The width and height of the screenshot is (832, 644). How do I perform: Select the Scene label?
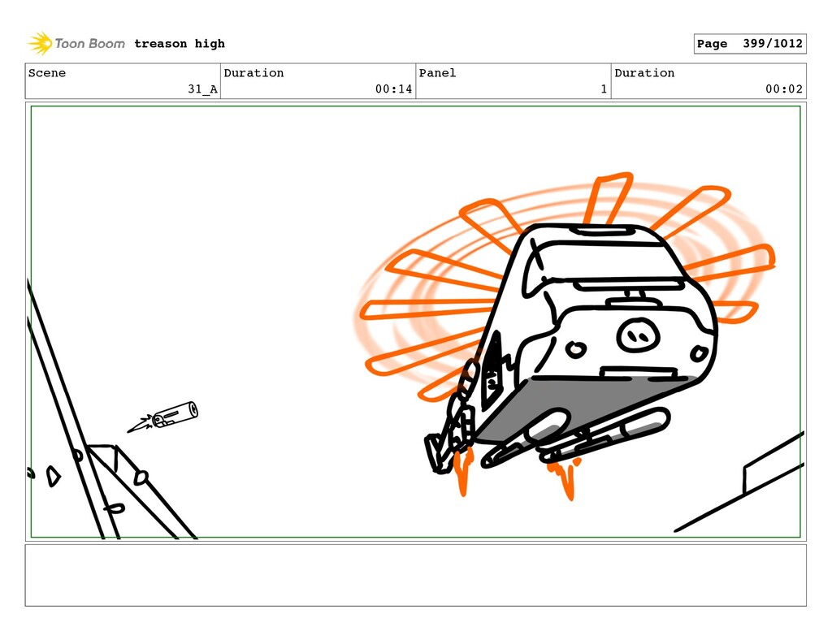tap(47, 72)
